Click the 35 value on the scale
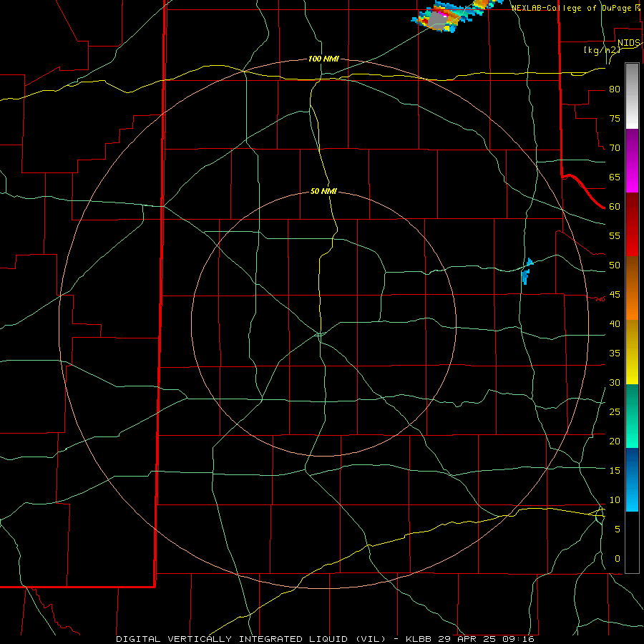 [615, 353]
